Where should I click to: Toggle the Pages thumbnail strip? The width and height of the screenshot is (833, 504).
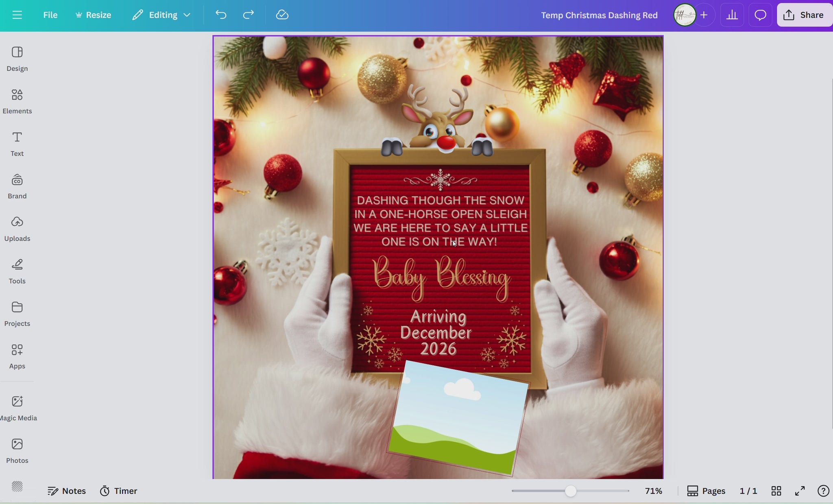(x=706, y=491)
